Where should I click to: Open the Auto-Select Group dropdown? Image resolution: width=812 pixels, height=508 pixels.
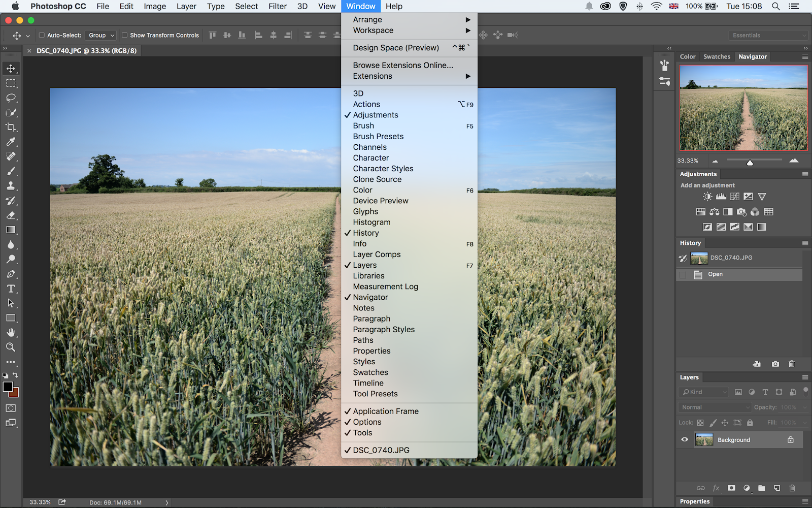(101, 35)
